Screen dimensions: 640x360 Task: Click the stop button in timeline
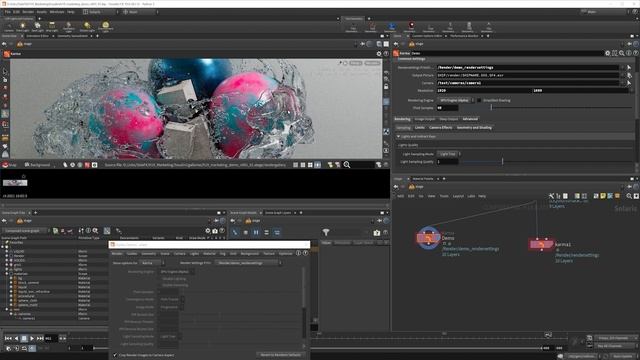tap(24, 338)
